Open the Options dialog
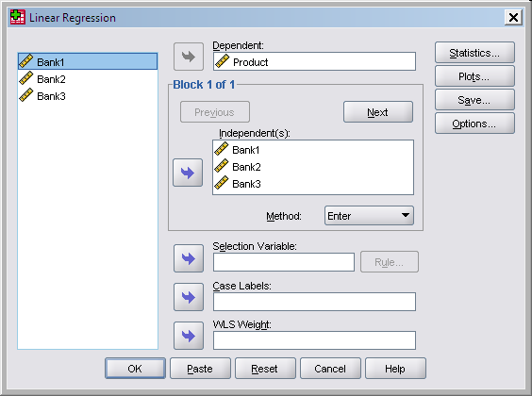 tap(474, 124)
